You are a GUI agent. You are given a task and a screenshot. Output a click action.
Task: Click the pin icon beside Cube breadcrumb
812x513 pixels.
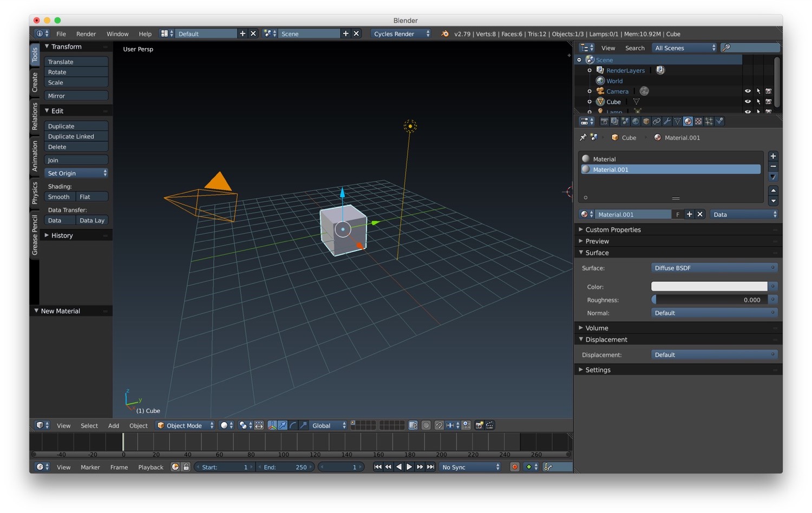pyautogui.click(x=583, y=137)
